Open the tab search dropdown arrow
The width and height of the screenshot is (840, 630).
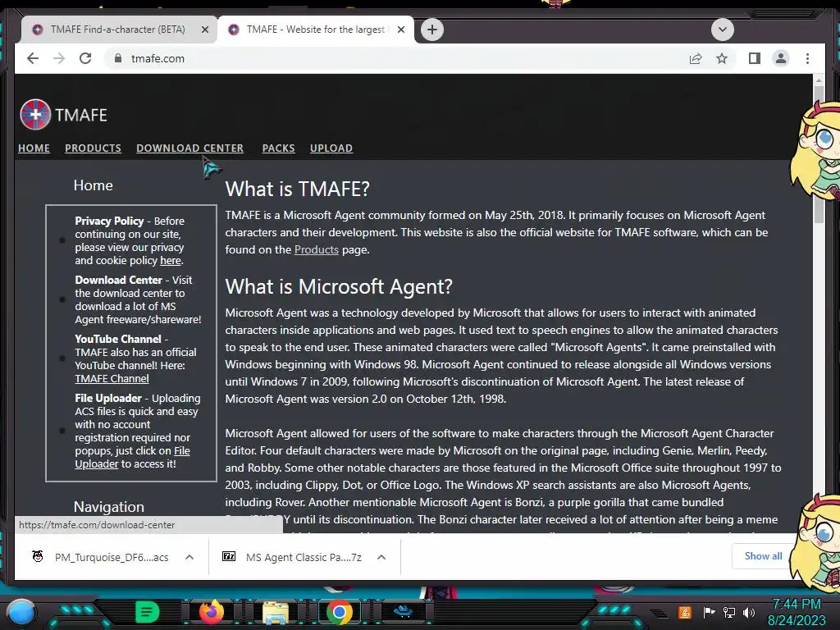[x=722, y=30]
